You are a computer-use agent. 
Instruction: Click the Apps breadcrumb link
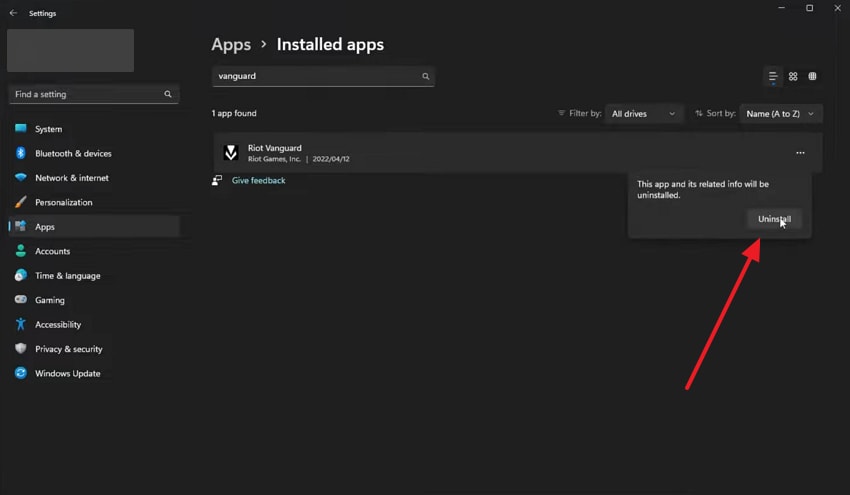click(231, 44)
